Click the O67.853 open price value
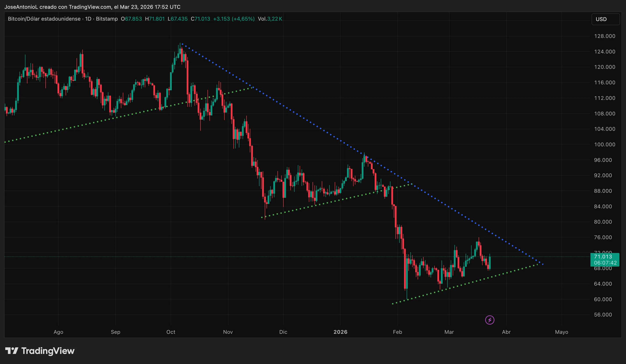This screenshot has width=626, height=364. [x=132, y=19]
